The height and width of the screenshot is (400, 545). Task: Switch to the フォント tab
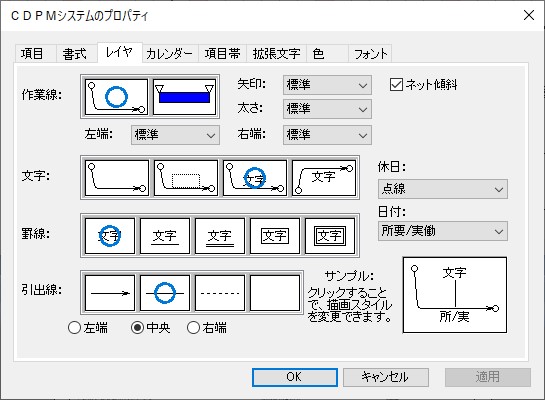(371, 54)
